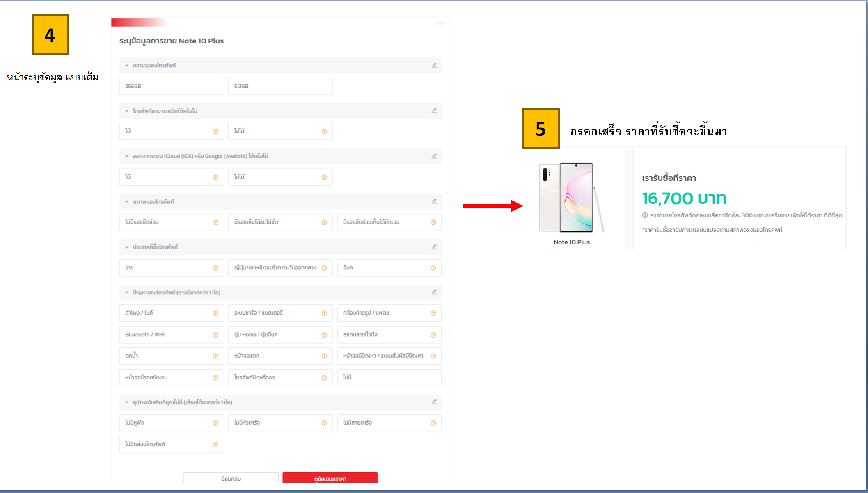Collapse the iCloud (iOS) / Google (Android) section arrow
868x493 pixels.
tap(127, 156)
